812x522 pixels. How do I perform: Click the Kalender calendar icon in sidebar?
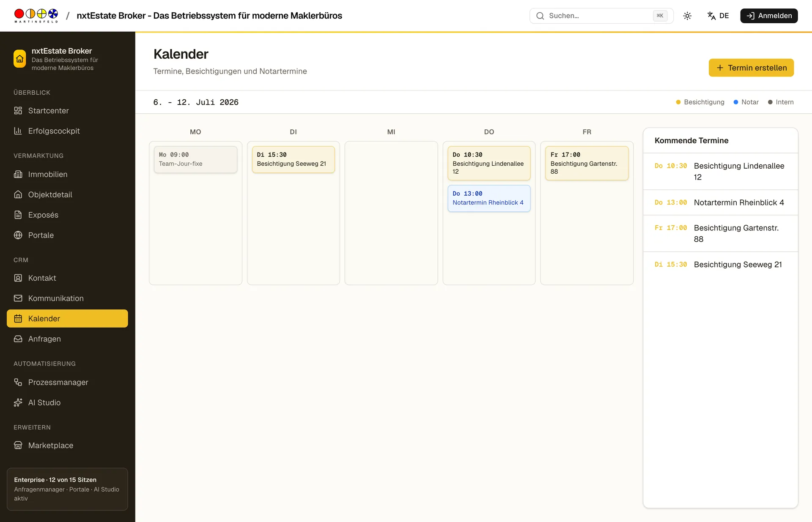(x=18, y=319)
